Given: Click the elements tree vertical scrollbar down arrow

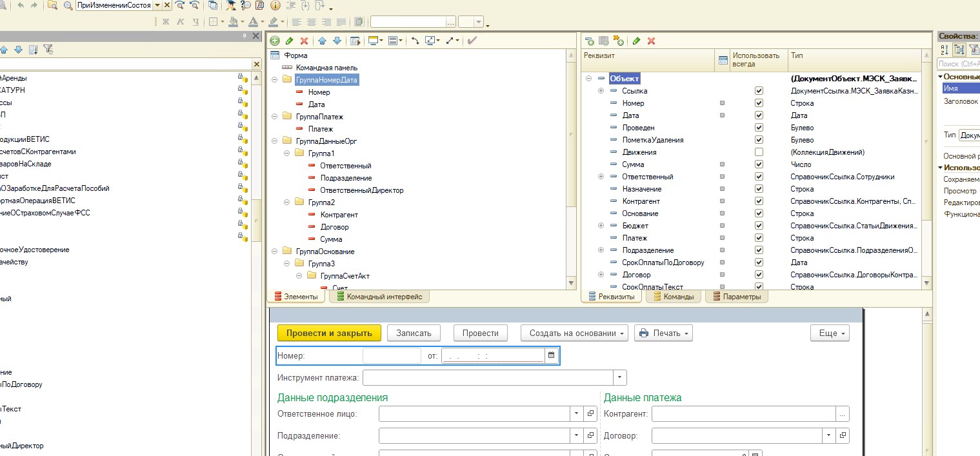Looking at the screenshot, I should click(571, 283).
